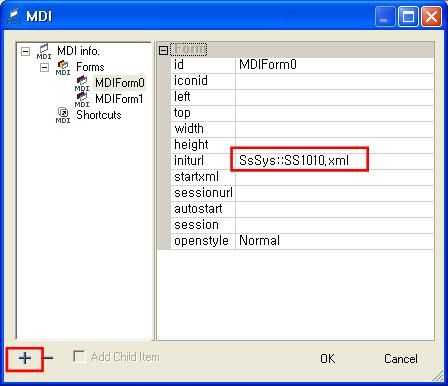Click the Form group header label
This screenshot has height=386, width=448.
pyautogui.click(x=189, y=50)
